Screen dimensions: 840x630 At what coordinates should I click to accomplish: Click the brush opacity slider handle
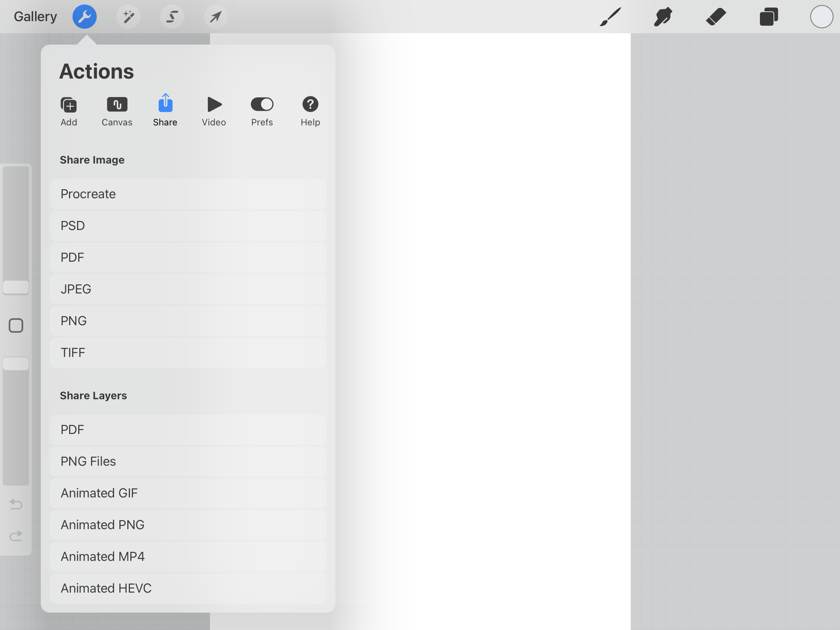(x=16, y=363)
